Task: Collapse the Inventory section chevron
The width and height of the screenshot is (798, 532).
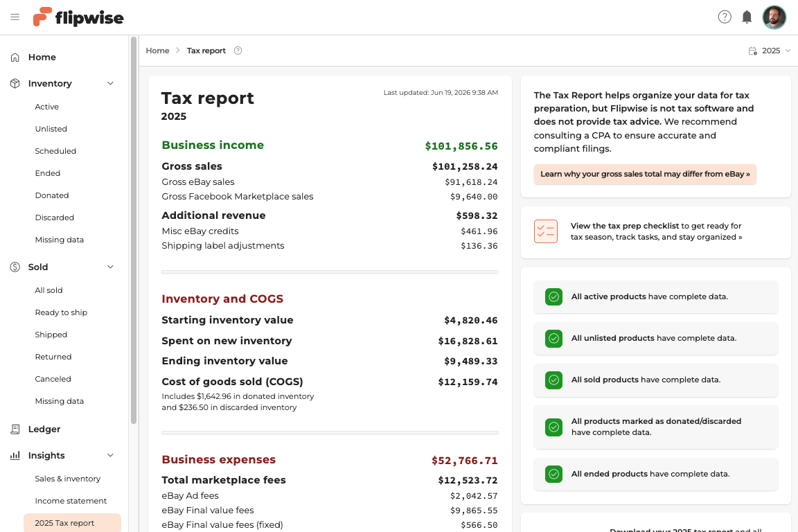Action: coord(110,84)
